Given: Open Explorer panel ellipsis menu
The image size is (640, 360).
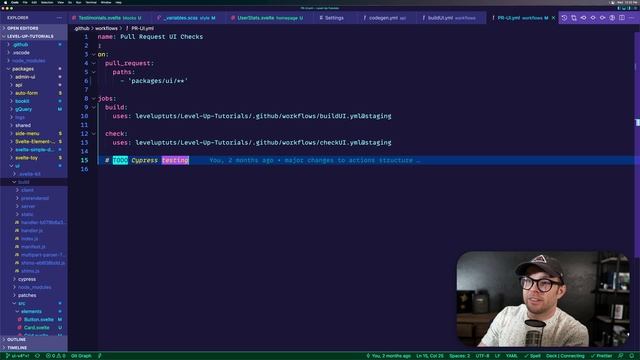Looking at the screenshot, I should click(x=60, y=18).
